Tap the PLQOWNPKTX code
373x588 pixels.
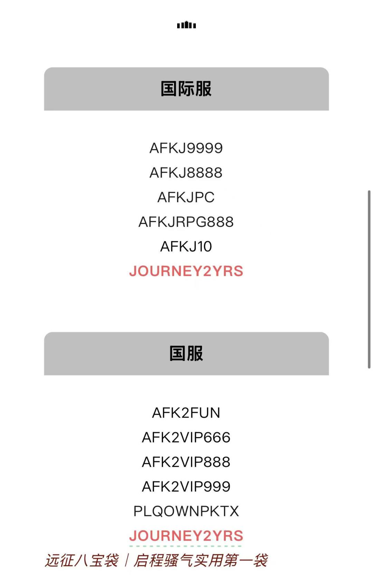pyautogui.click(x=186, y=511)
